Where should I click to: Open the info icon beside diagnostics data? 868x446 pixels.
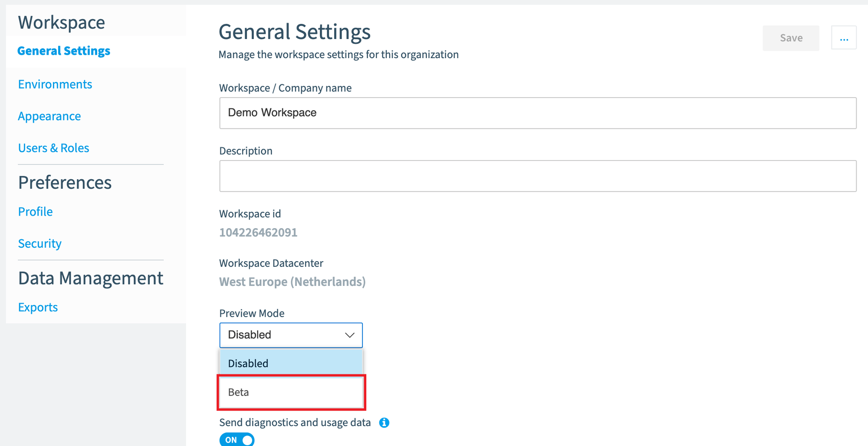(384, 423)
